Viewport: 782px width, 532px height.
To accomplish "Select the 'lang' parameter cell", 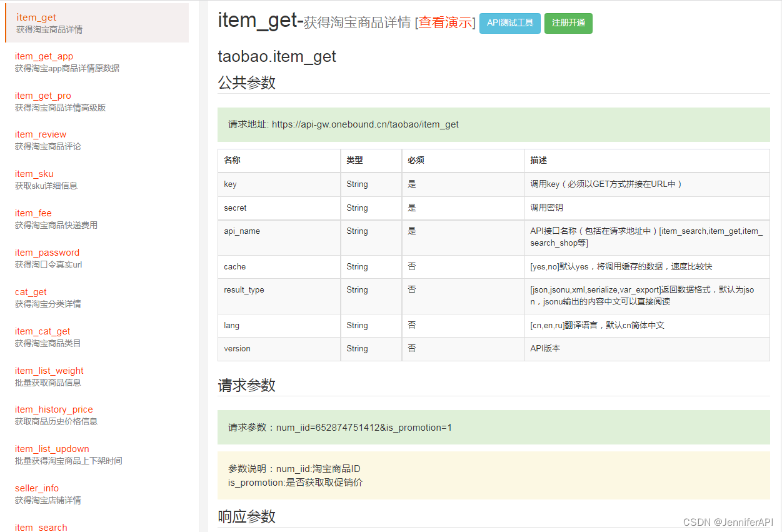I will [x=279, y=326].
